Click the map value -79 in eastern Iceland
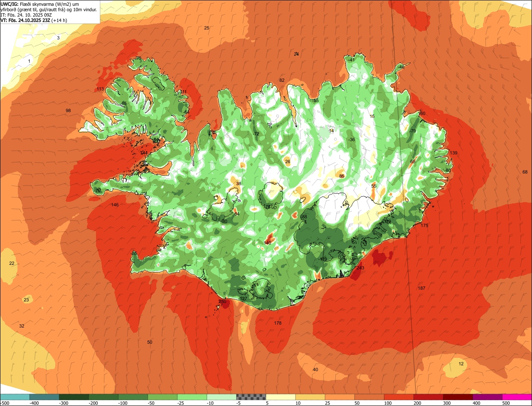This screenshot has height=406, width=532. tap(412, 131)
